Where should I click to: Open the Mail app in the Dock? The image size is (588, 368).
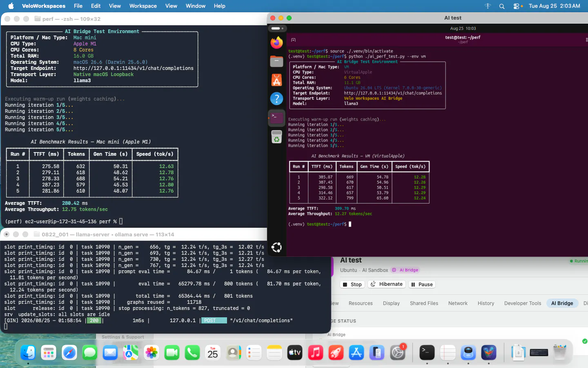[110, 352]
